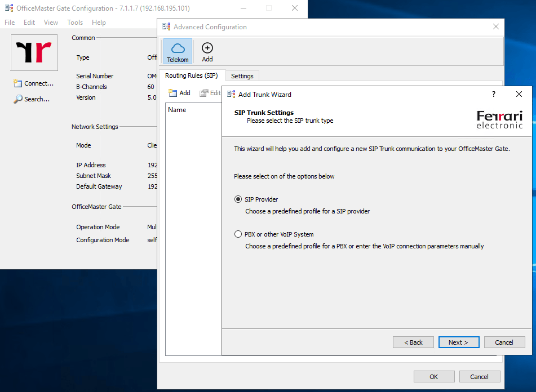Image resolution: width=536 pixels, height=392 pixels.
Task: Select the PBX or other VoIP System option
Action: [x=238, y=234]
